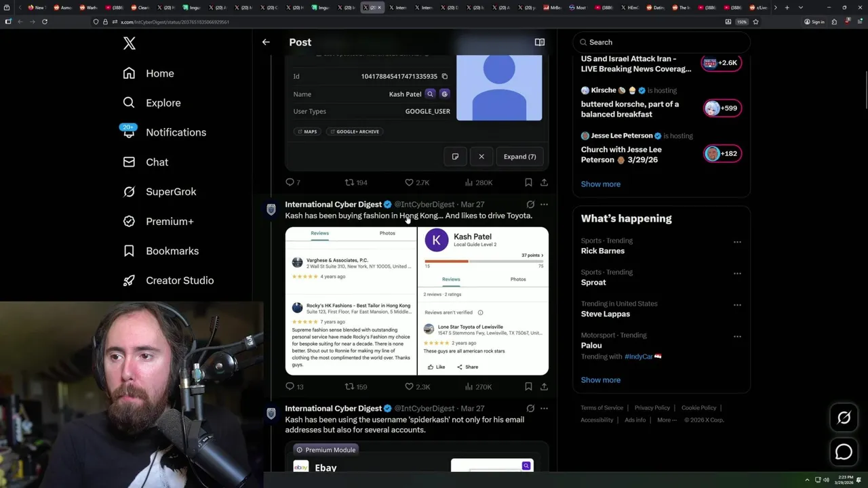Click the GOOGLE+ ARCHIVE tag chip

point(355,131)
